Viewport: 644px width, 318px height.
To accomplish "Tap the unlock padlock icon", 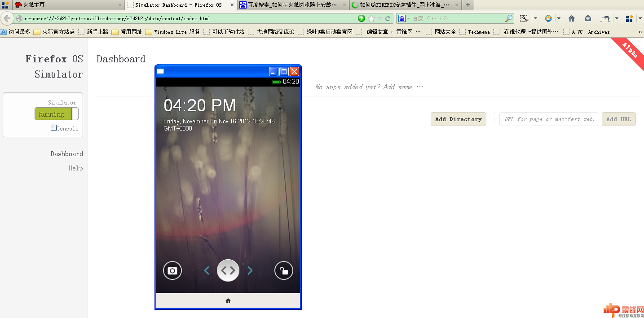I will click(x=284, y=270).
